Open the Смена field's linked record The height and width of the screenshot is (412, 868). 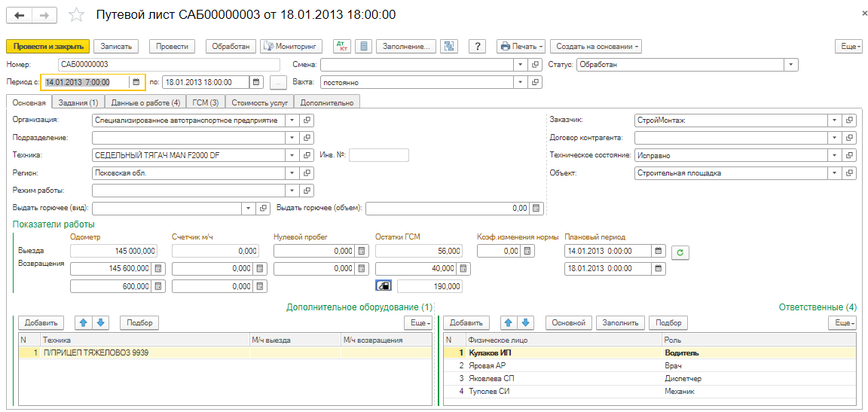(535, 65)
